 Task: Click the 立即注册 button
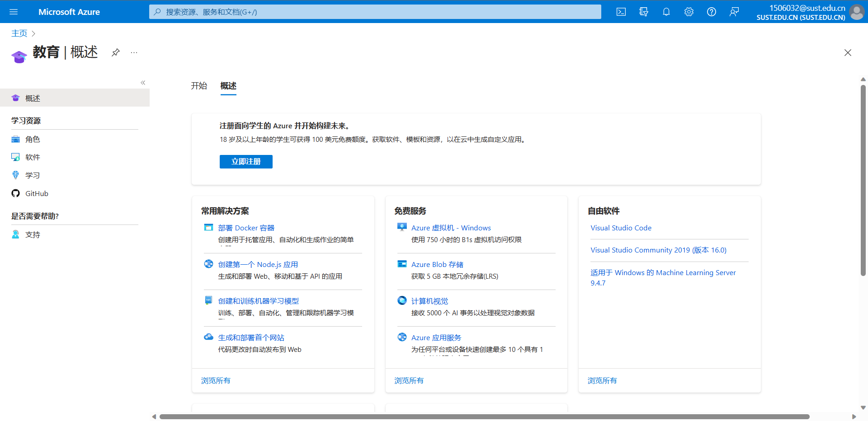click(246, 162)
